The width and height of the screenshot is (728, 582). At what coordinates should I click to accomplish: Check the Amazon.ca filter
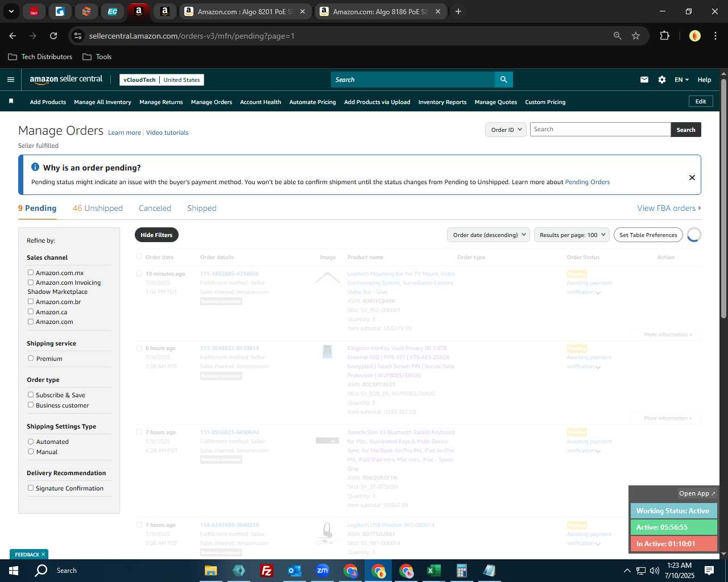31,311
